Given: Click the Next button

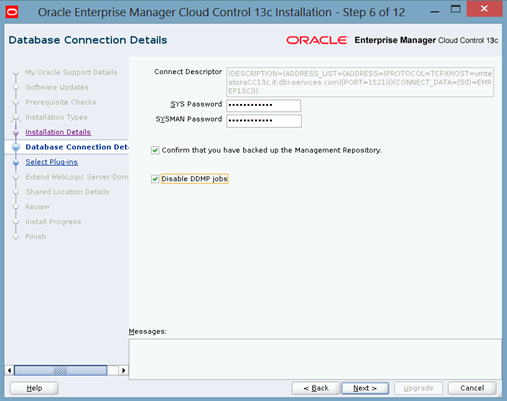Looking at the screenshot, I should [365, 388].
